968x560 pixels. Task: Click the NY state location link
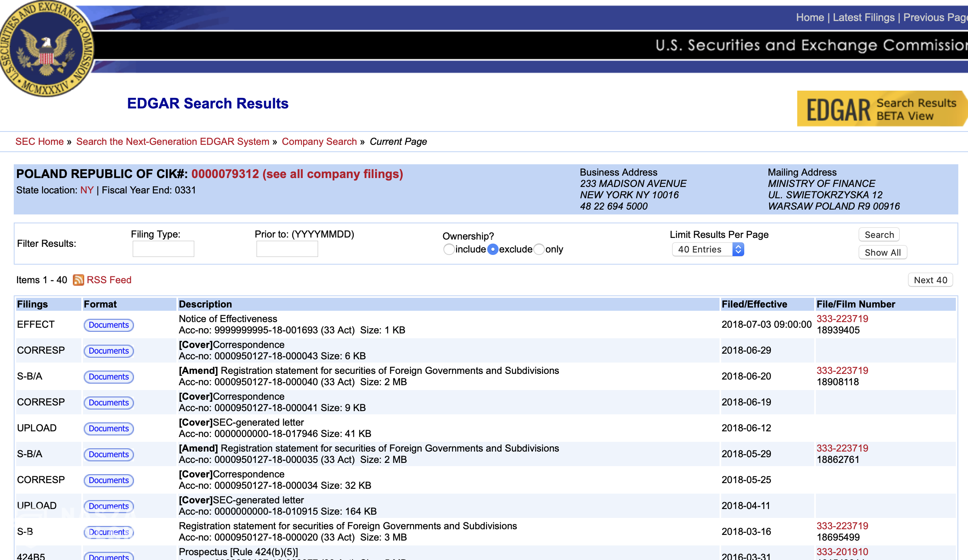coord(87,190)
